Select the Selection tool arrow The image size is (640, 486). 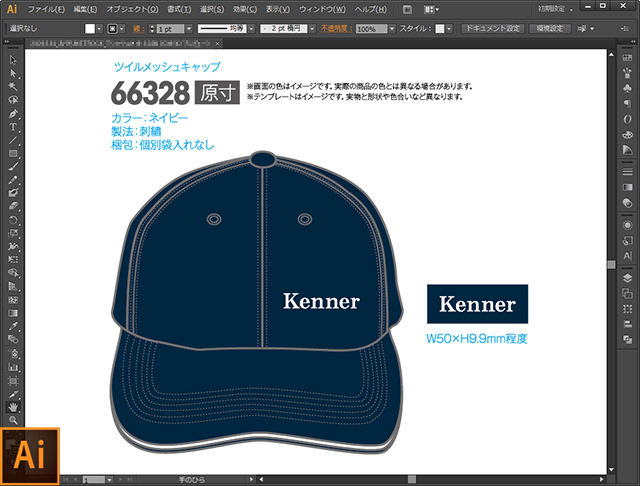pos(13,60)
